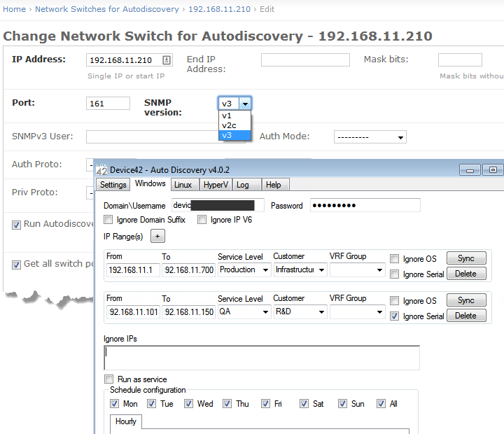Click the contact icon in IP Address field
504x434 pixels.
point(167,60)
